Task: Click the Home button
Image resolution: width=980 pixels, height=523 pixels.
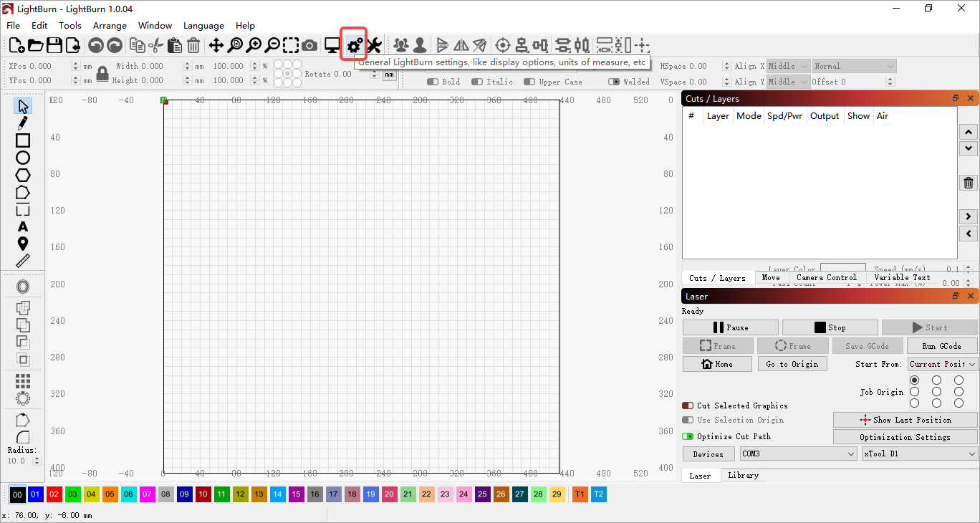Action: (717, 364)
